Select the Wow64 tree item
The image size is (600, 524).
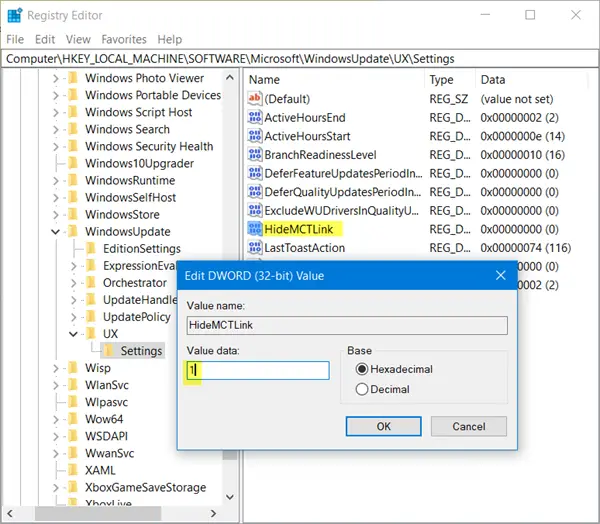click(x=104, y=419)
